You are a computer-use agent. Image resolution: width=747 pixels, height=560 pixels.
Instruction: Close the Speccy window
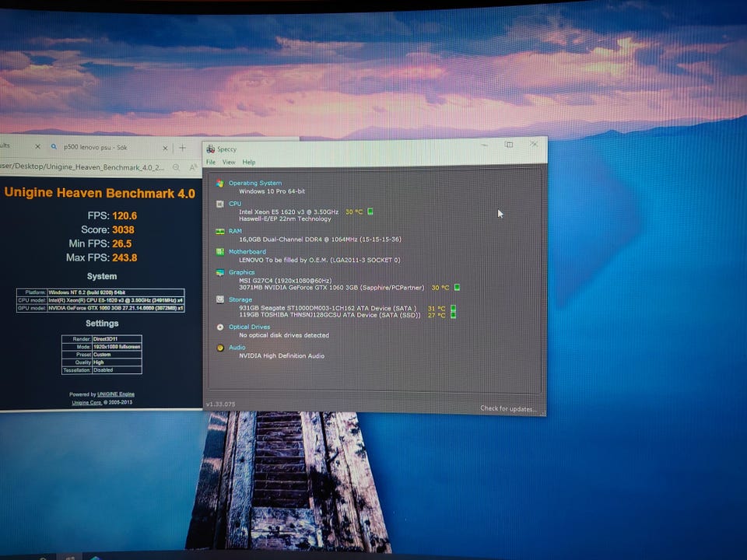click(x=534, y=144)
